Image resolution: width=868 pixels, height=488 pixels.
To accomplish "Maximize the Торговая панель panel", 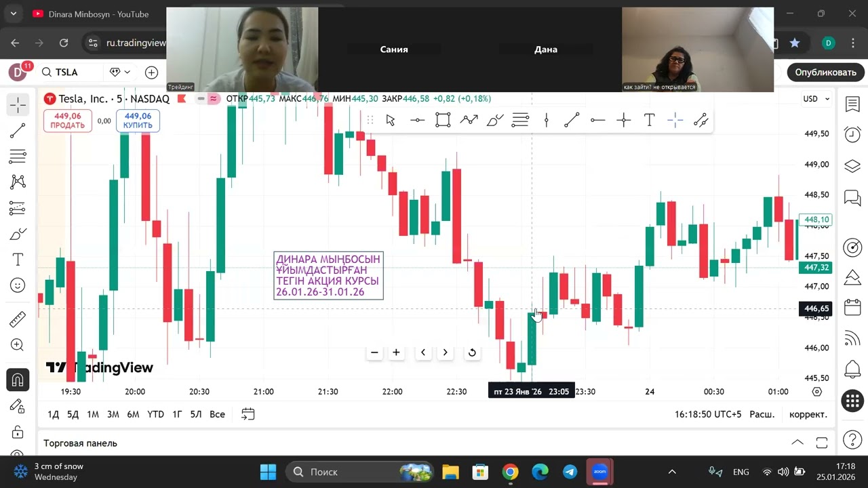I will pyautogui.click(x=821, y=443).
